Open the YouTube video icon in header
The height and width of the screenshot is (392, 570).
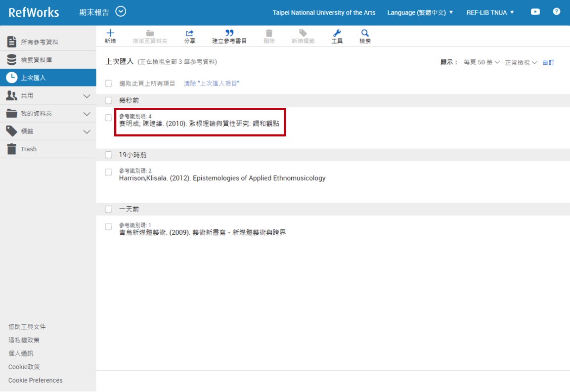535,12
